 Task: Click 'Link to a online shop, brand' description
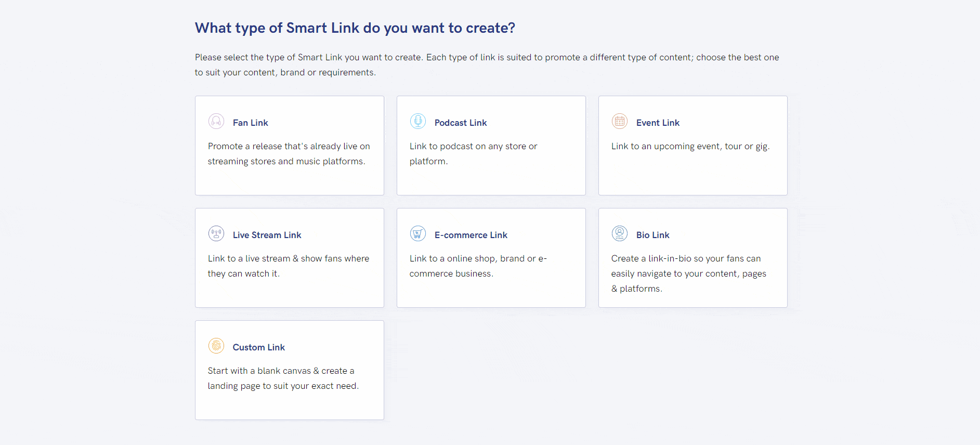(478, 266)
